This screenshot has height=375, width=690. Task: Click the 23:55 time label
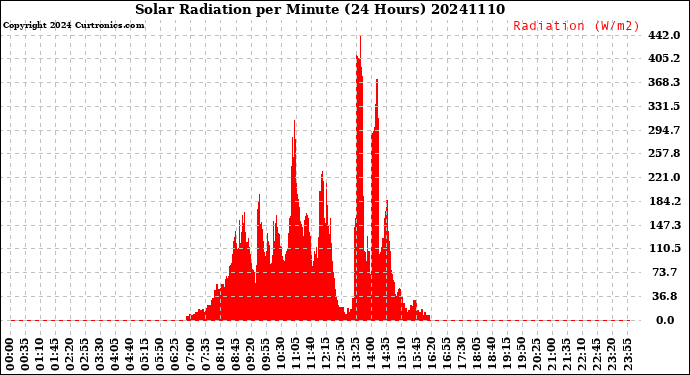tap(627, 355)
